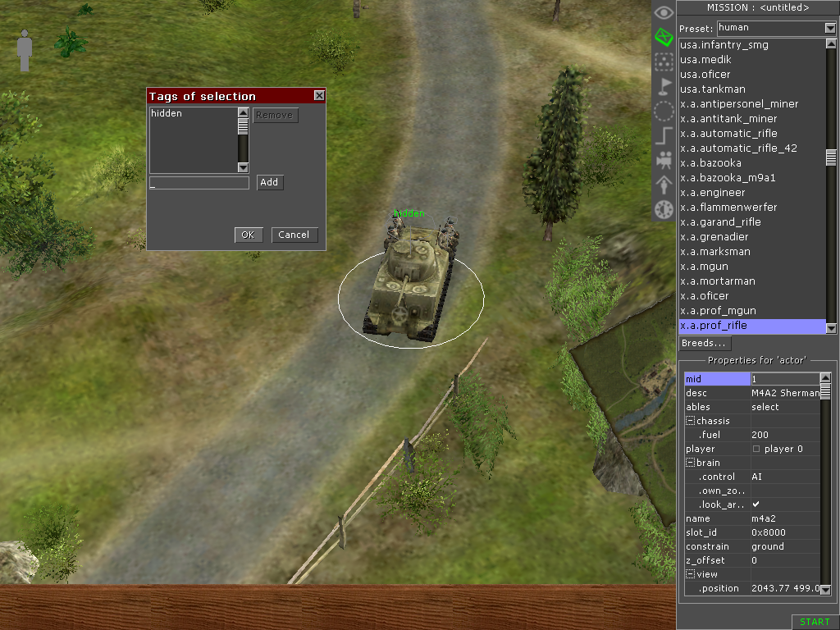Select x.a.prof_mgun entry
This screenshot has width=840, height=630.
tap(752, 310)
